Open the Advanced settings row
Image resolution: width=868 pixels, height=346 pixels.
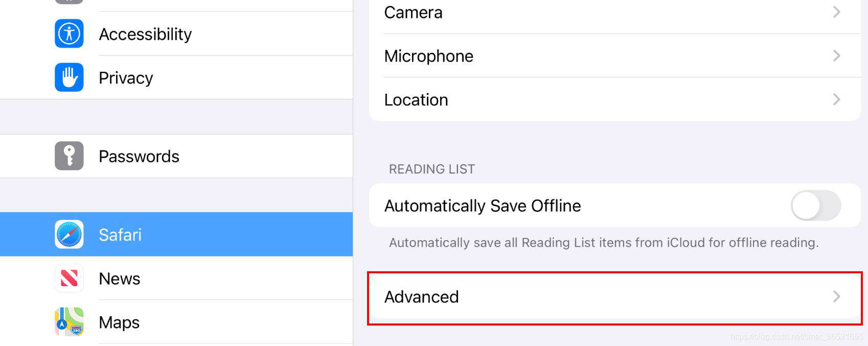coord(615,297)
